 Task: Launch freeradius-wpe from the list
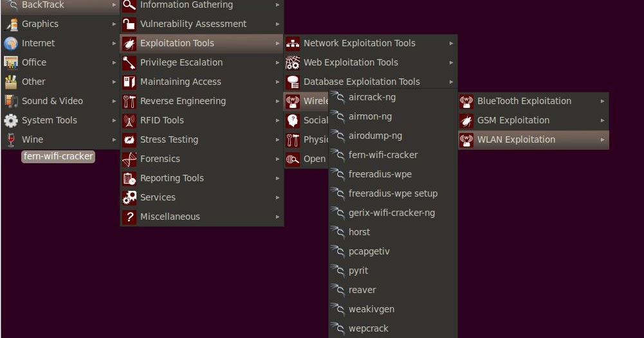click(393, 174)
